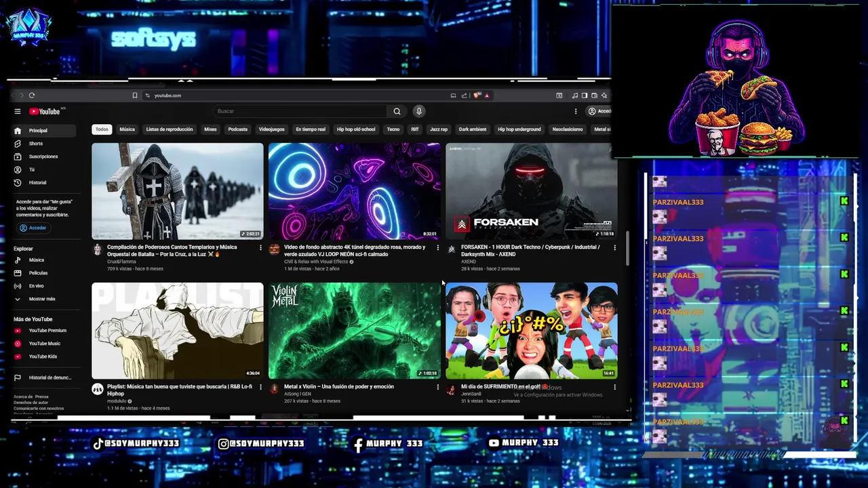The width and height of the screenshot is (868, 488).
Task: Open options menu for VJ LOOP NEÓN video
Action: pyautogui.click(x=437, y=248)
